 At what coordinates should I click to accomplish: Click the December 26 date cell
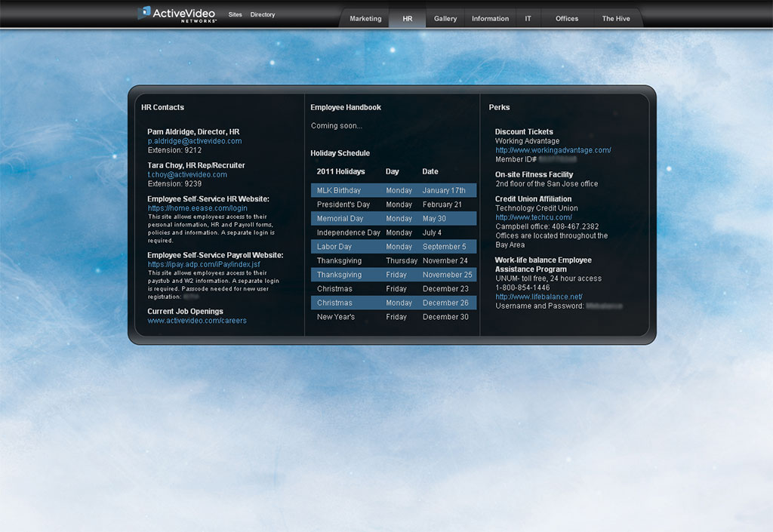[x=445, y=303]
